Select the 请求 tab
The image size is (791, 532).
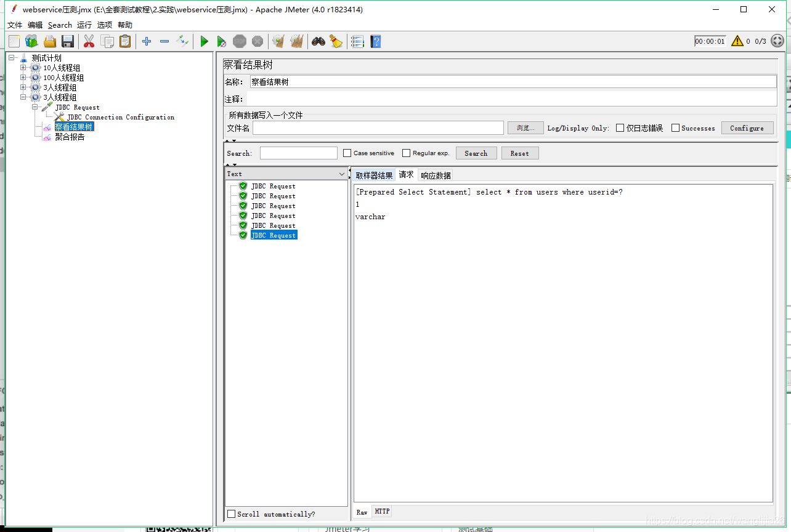[406, 175]
